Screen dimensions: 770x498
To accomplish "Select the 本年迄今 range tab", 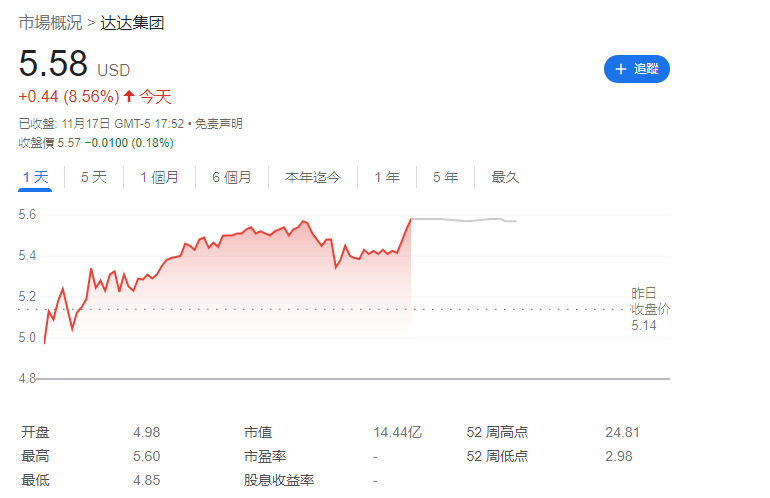I will pyautogui.click(x=313, y=177).
